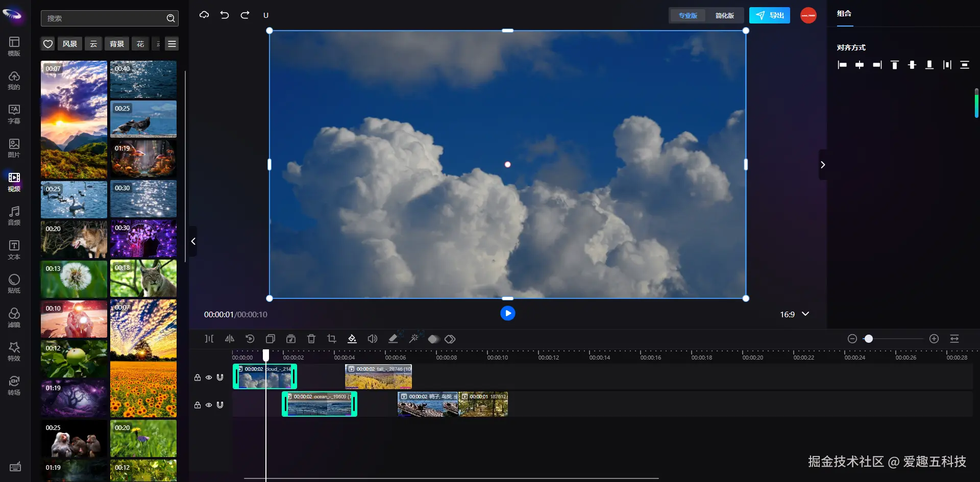Click the fit timeline to width icon
The image size is (980, 482).
pos(954,339)
